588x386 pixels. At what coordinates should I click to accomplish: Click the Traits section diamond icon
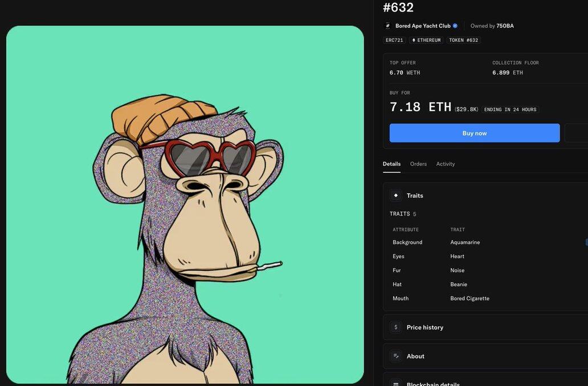pyautogui.click(x=395, y=196)
